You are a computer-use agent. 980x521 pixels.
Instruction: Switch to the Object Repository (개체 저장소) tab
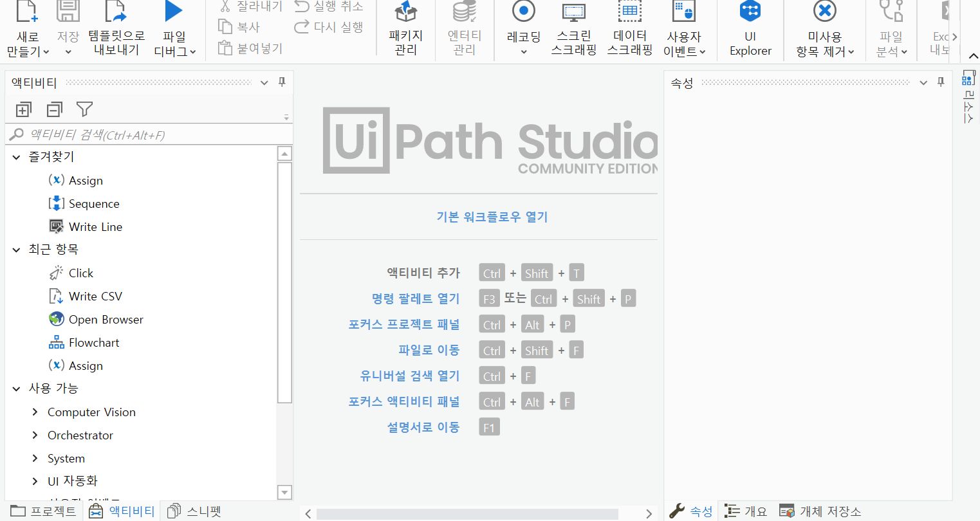click(820, 511)
